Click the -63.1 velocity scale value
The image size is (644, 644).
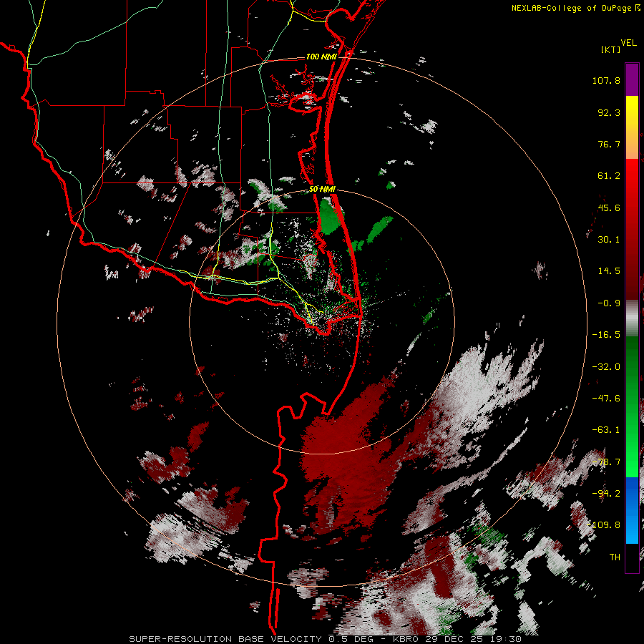tap(606, 430)
